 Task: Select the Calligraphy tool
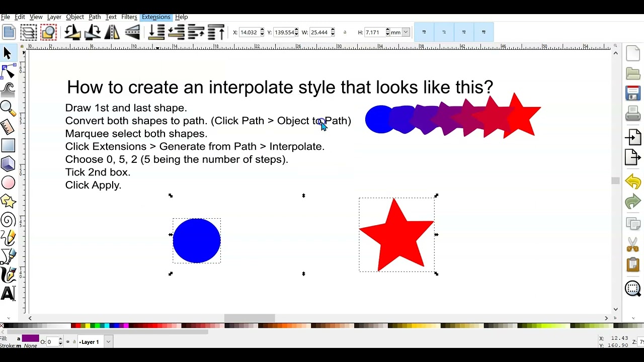click(8, 275)
